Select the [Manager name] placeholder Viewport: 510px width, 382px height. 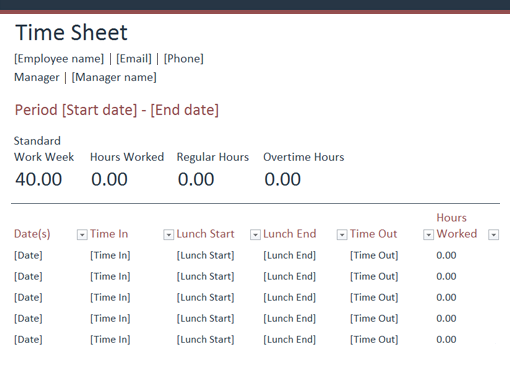114,77
